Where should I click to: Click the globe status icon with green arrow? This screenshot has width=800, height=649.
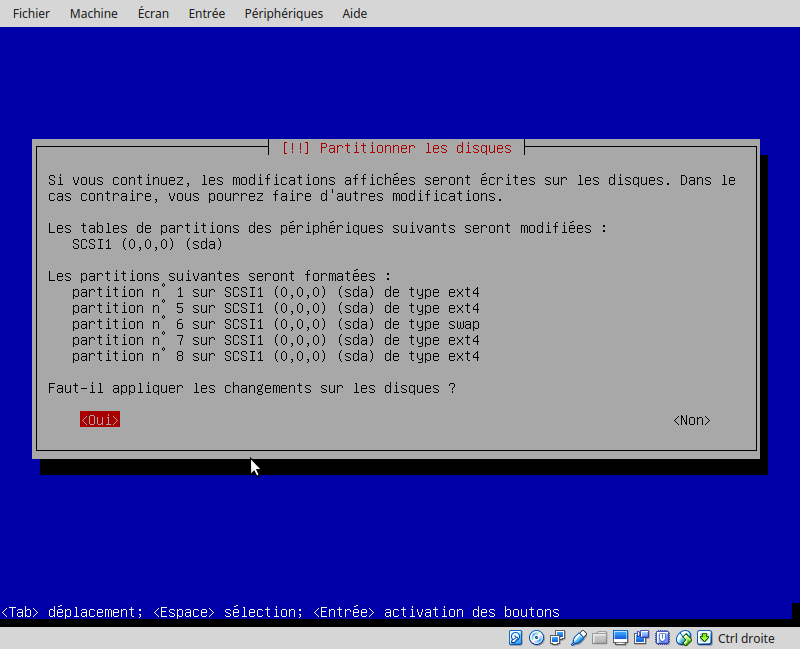tap(684, 638)
